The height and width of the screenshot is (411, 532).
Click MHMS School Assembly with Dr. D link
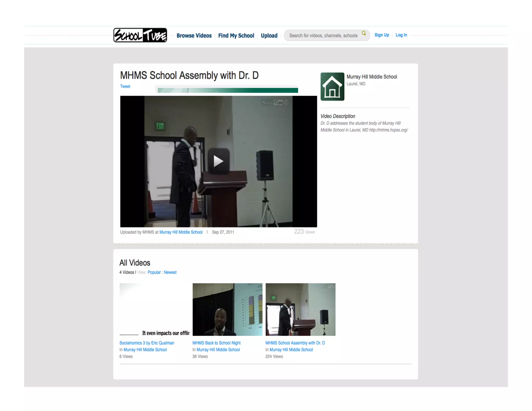(x=295, y=343)
